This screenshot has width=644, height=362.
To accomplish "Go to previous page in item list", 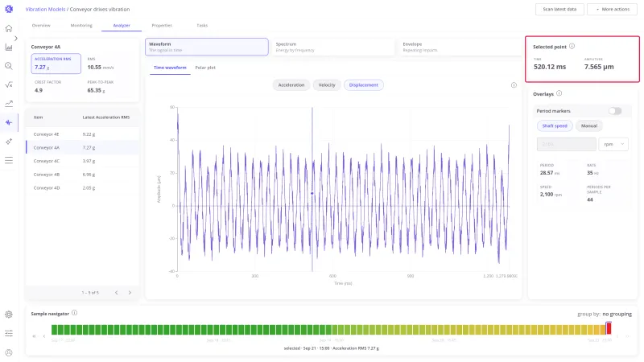I will click(x=116, y=293).
